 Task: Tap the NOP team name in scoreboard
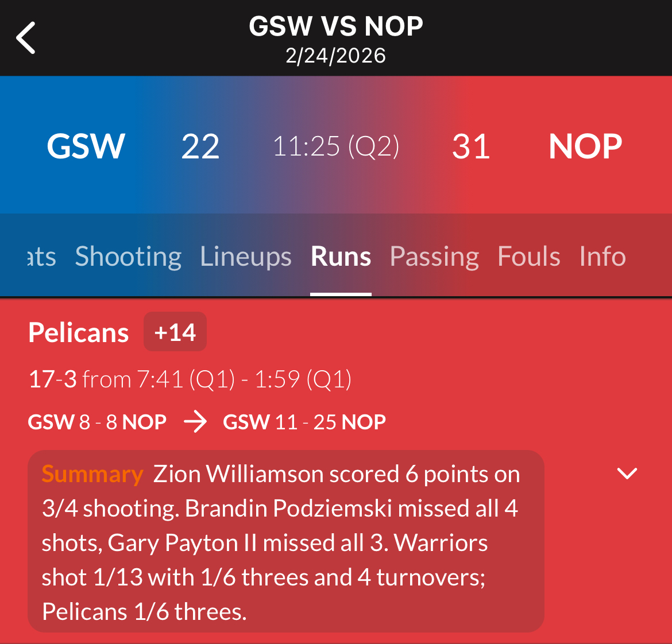pyautogui.click(x=585, y=146)
